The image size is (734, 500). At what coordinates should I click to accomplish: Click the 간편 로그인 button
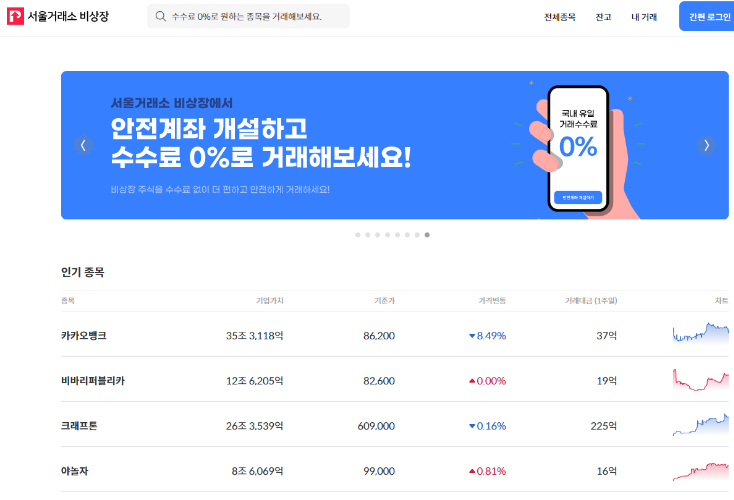point(708,16)
